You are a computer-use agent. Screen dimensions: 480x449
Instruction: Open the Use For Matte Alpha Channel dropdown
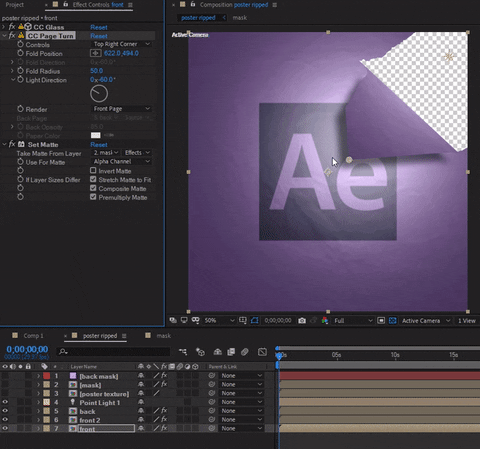[x=121, y=161]
